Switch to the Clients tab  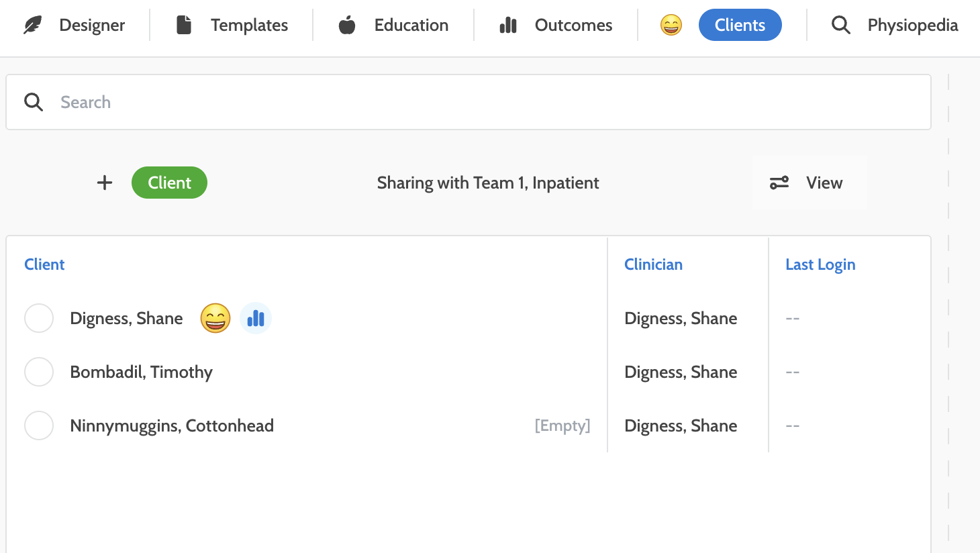(740, 26)
